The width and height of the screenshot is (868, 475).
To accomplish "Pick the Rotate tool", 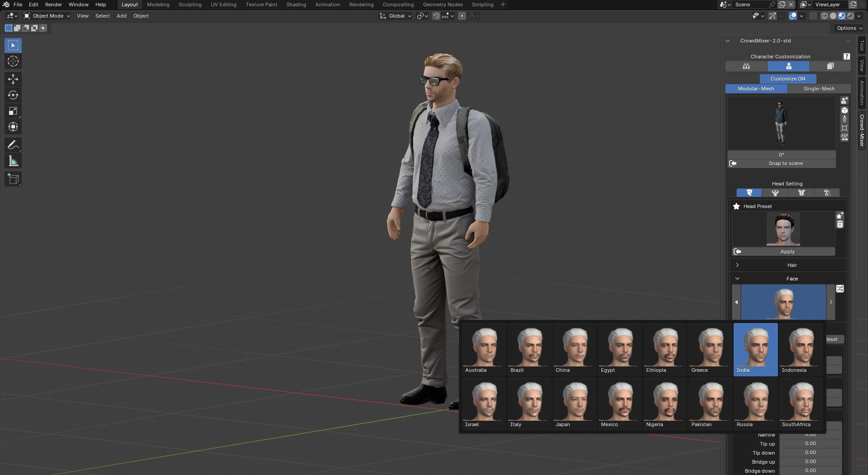I will (x=13, y=95).
